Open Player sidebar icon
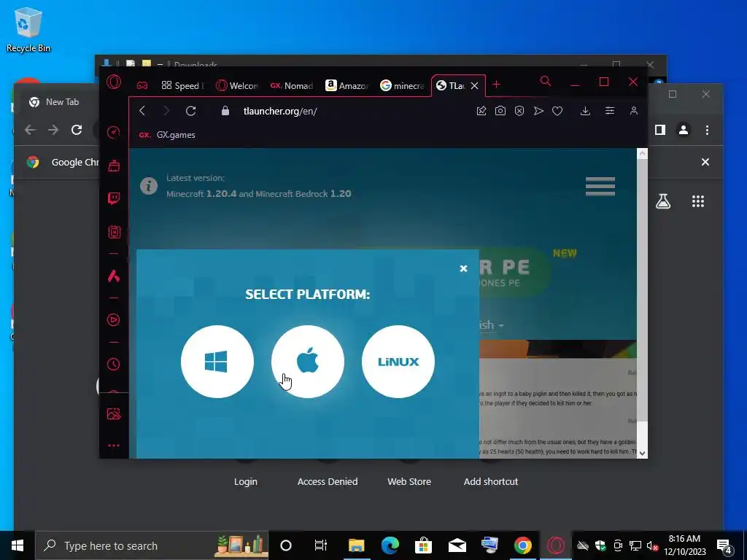Viewport: 747px width, 560px height. click(113, 319)
